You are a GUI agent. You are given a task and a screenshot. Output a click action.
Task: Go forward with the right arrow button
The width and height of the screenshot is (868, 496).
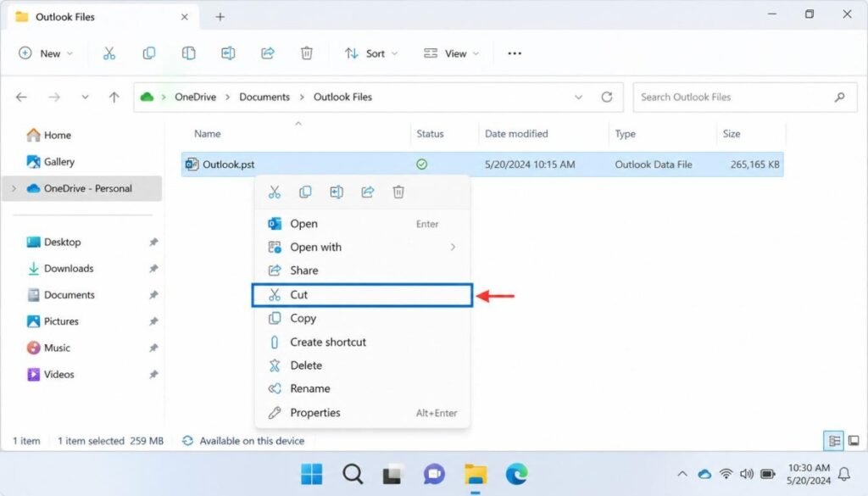click(53, 97)
